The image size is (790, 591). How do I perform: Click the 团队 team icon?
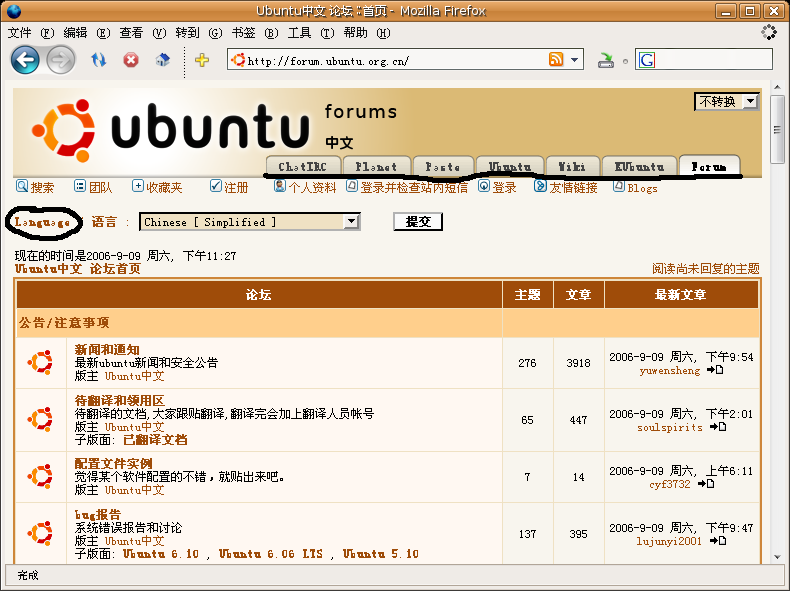point(80,186)
